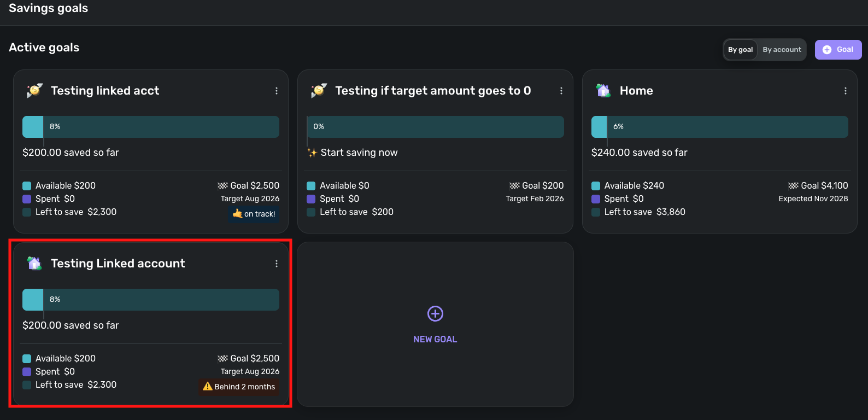The width and height of the screenshot is (868, 420).
Task: Click the Available teal swatch on Home card
Action: 596,186
